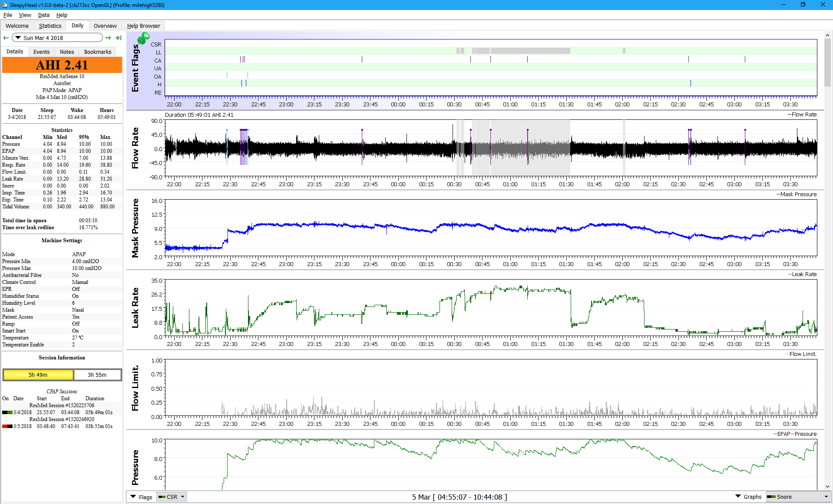Image resolution: width=833 pixels, height=504 pixels.
Task: Click the large leak gray span near 01:10
Action: (530, 51)
